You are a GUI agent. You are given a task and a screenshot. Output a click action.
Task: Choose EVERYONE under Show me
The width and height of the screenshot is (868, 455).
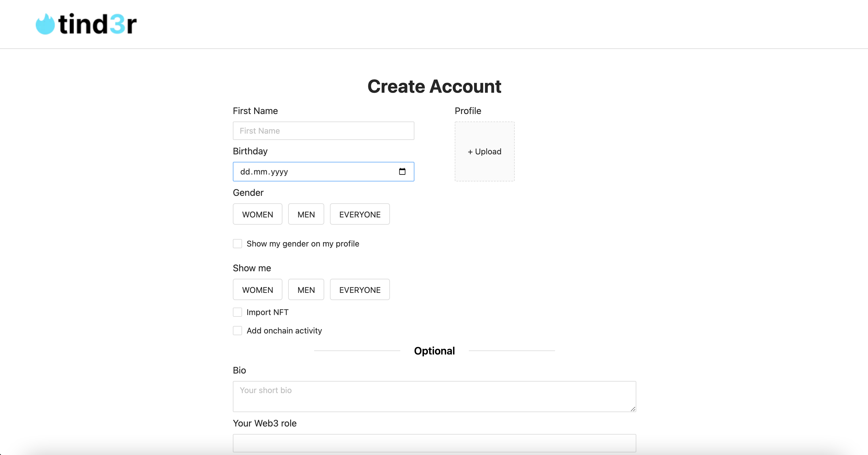[x=360, y=290]
